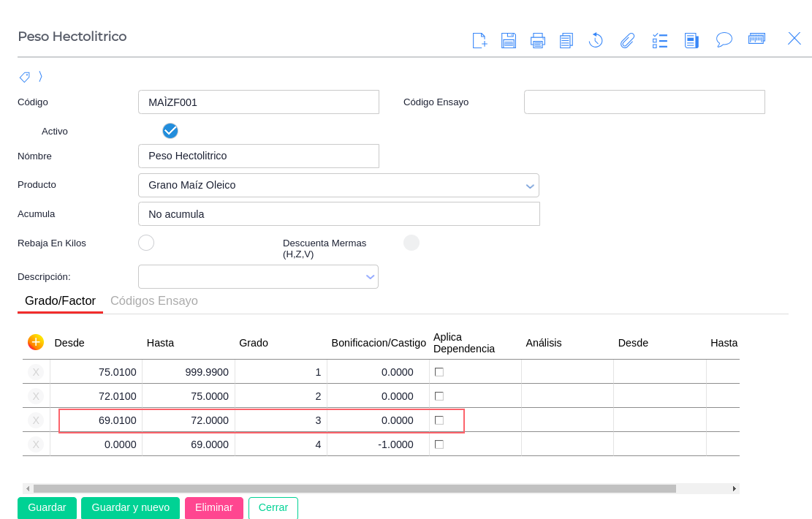Open the Acumula selector field
The image size is (812, 519).
click(338, 214)
